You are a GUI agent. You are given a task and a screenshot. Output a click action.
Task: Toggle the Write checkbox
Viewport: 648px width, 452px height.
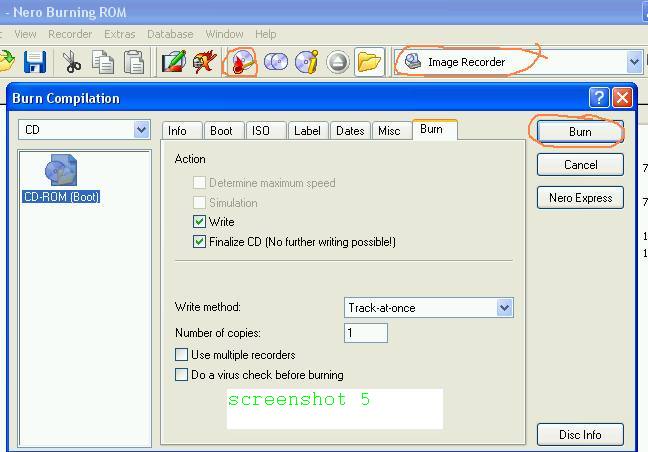(x=199, y=222)
